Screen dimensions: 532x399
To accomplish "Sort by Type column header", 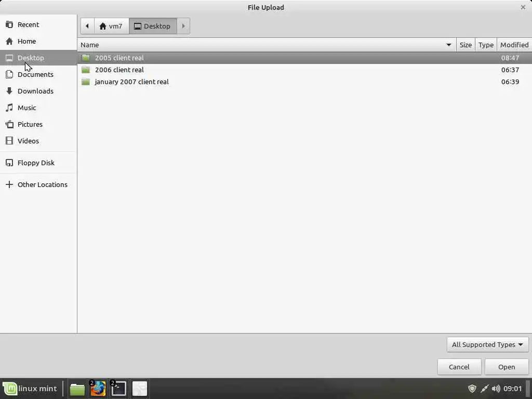I will coord(486,45).
